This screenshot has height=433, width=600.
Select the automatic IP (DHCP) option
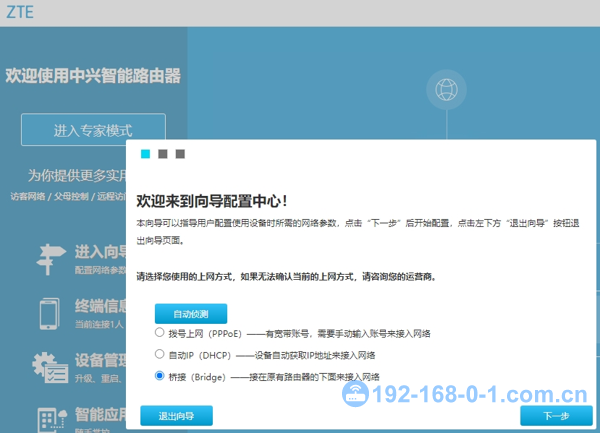pyautogui.click(x=160, y=354)
